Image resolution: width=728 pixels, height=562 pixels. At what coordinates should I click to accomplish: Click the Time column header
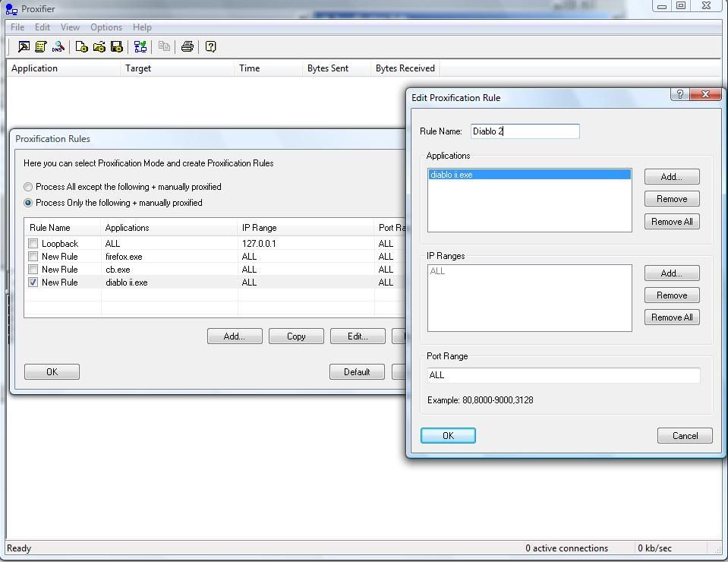point(269,68)
